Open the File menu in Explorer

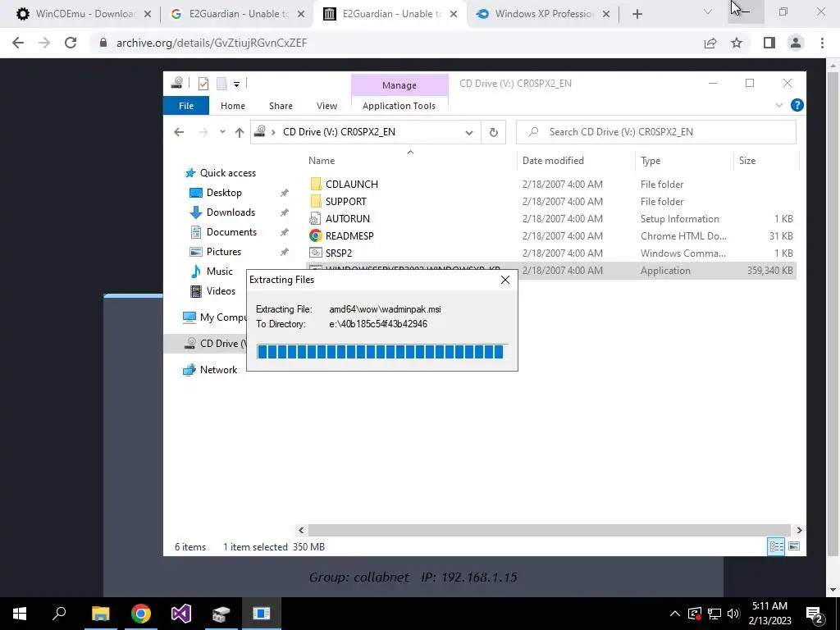[x=186, y=106]
